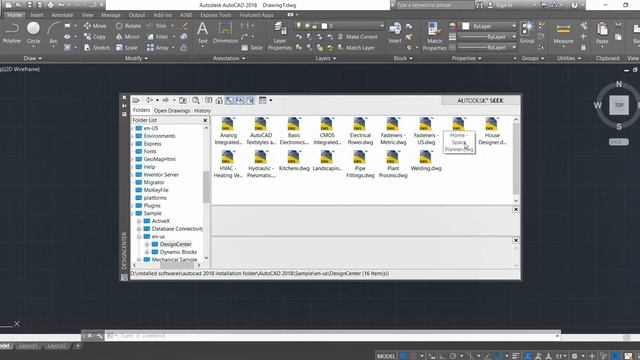This screenshot has height=360, width=640.
Task: Close the Folder List pane
Action: [205, 120]
